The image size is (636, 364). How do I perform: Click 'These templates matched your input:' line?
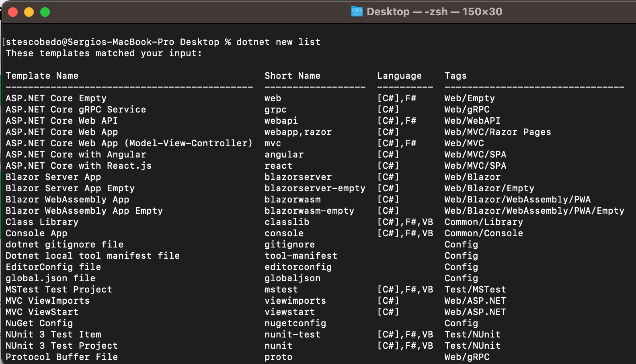pos(104,53)
